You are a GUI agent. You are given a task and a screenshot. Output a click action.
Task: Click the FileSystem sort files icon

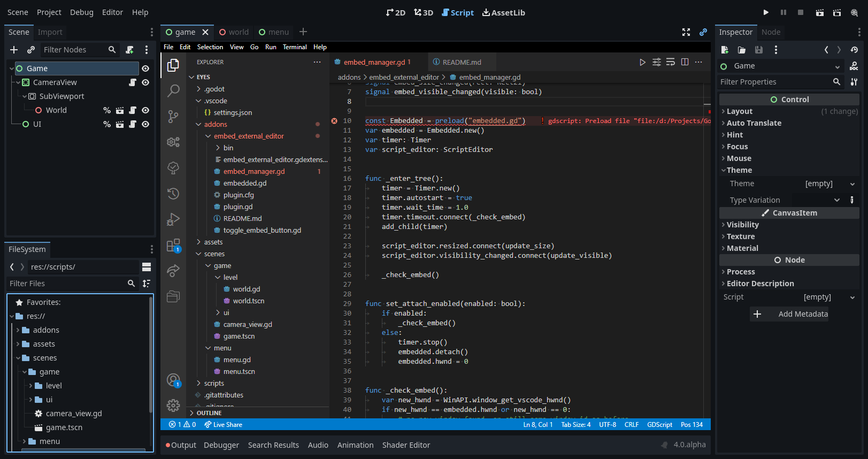147,284
